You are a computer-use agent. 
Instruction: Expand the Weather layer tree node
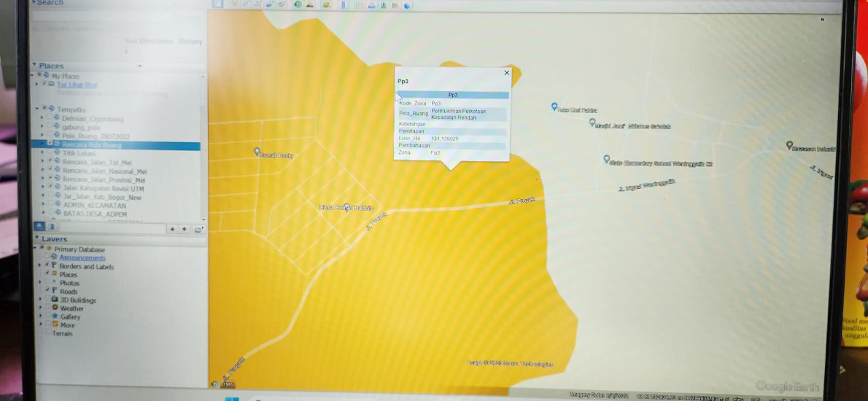point(41,308)
